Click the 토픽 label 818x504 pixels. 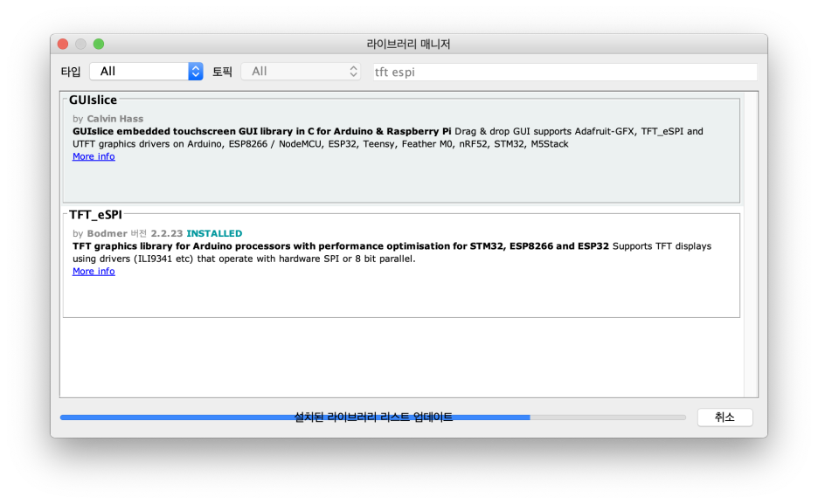coord(222,72)
